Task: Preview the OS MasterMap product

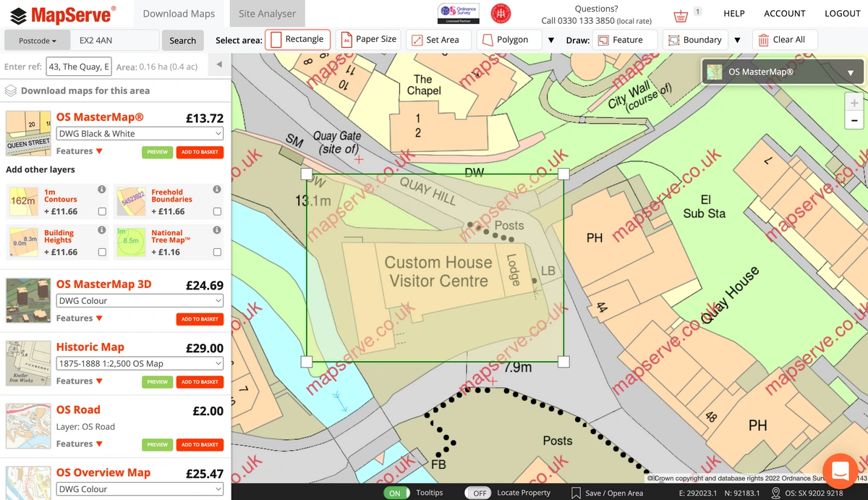Action: tap(157, 152)
